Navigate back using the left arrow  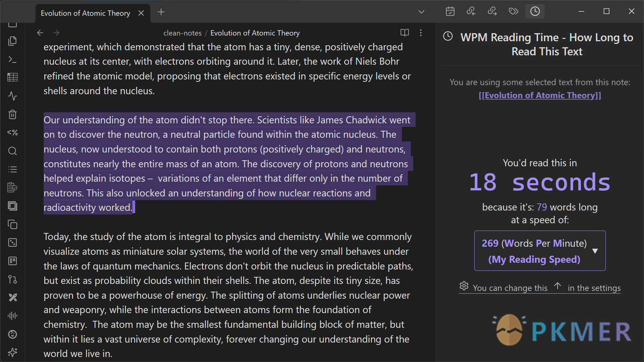(x=40, y=33)
